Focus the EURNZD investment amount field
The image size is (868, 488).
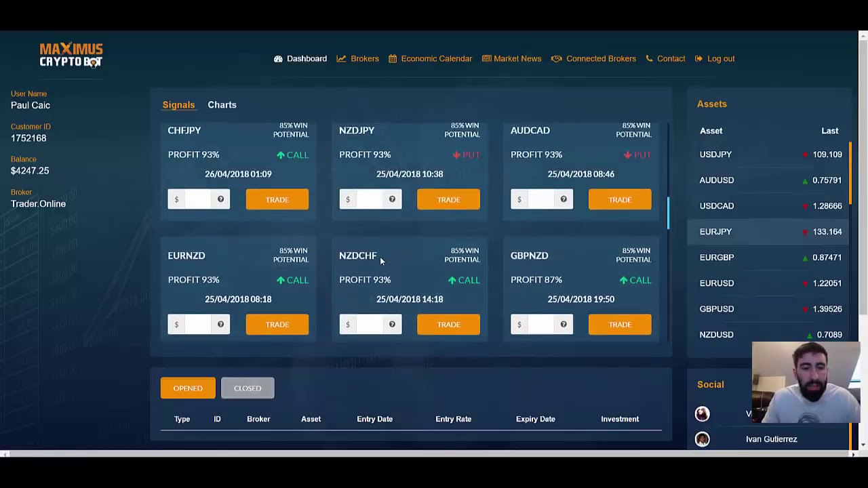click(x=197, y=325)
